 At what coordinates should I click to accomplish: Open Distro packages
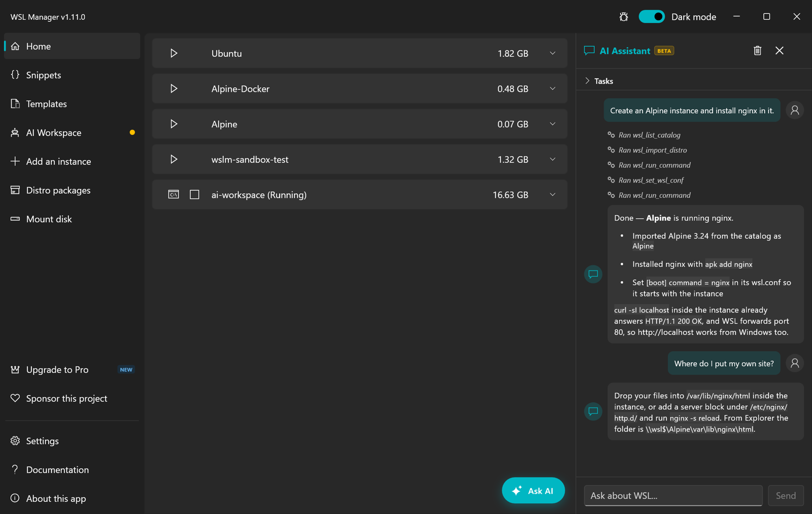coord(72,190)
